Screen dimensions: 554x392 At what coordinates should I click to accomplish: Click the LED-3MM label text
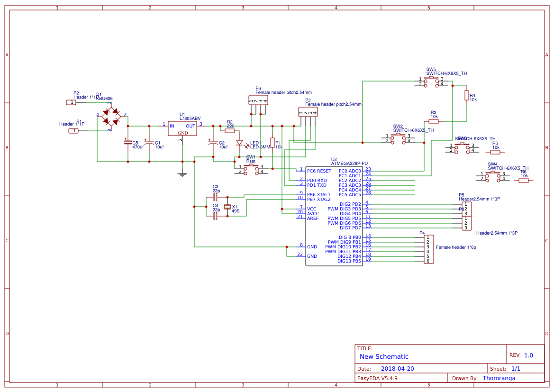point(260,147)
